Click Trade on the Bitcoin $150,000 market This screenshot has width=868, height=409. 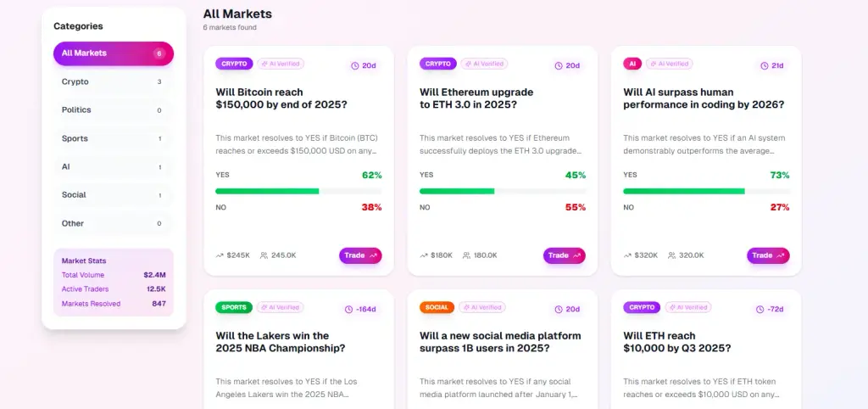360,255
